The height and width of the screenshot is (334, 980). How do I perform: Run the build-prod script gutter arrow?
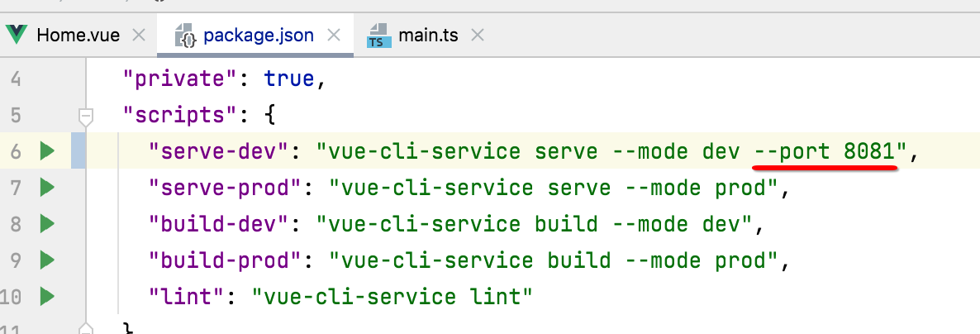[x=47, y=260]
